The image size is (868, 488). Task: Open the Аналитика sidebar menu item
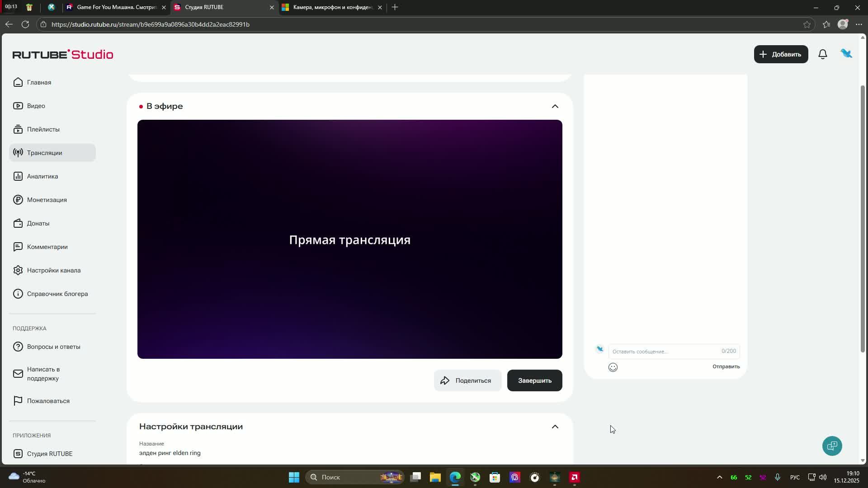42,176
